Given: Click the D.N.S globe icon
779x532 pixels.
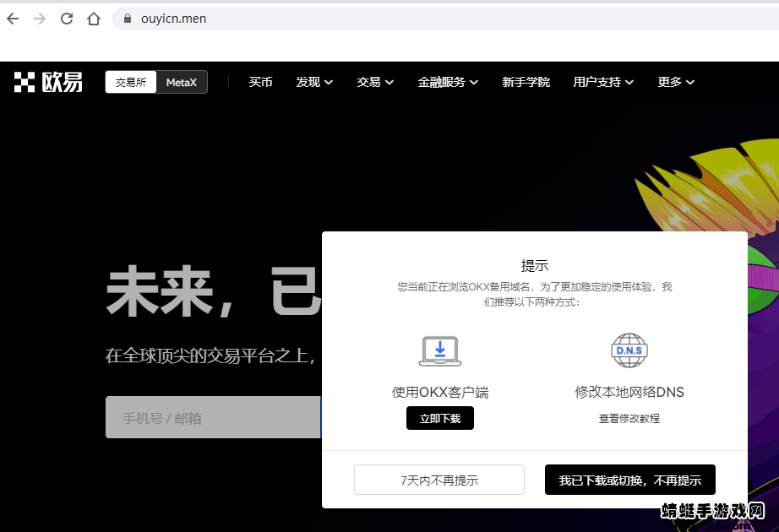Looking at the screenshot, I should coord(629,350).
